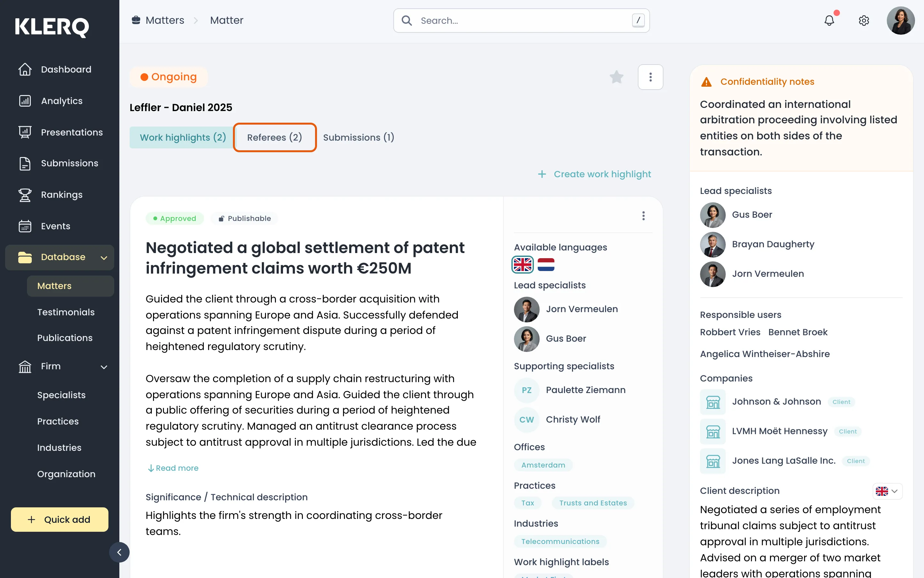This screenshot has height=578, width=924.
Task: Switch to the Submissions (1) tab
Action: 358,137
